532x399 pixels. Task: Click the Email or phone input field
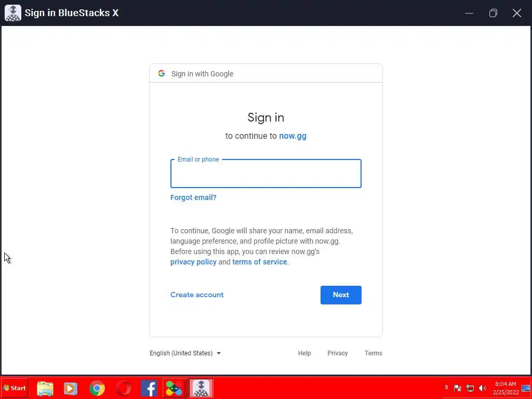(265, 174)
